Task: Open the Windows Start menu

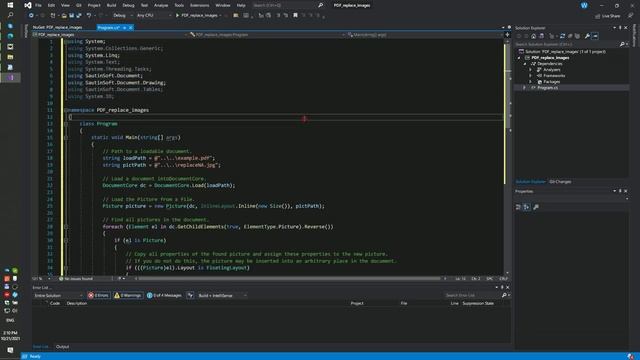Action: tap(10, 5)
